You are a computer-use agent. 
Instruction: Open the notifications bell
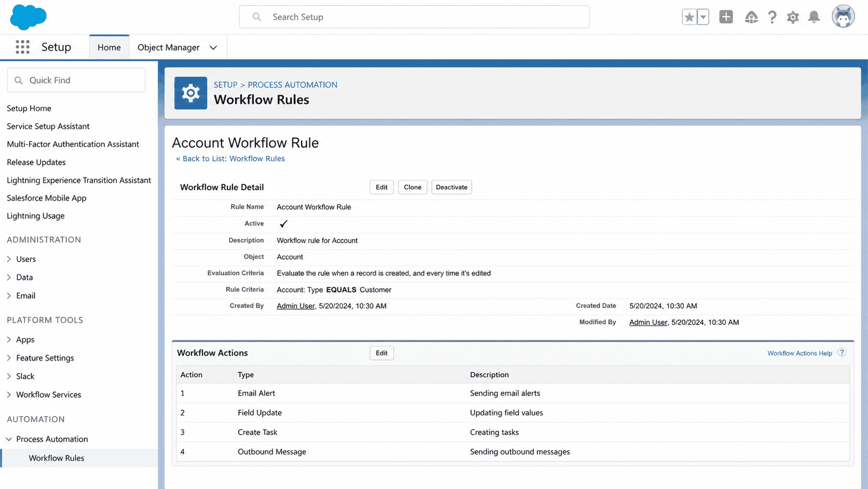814,17
